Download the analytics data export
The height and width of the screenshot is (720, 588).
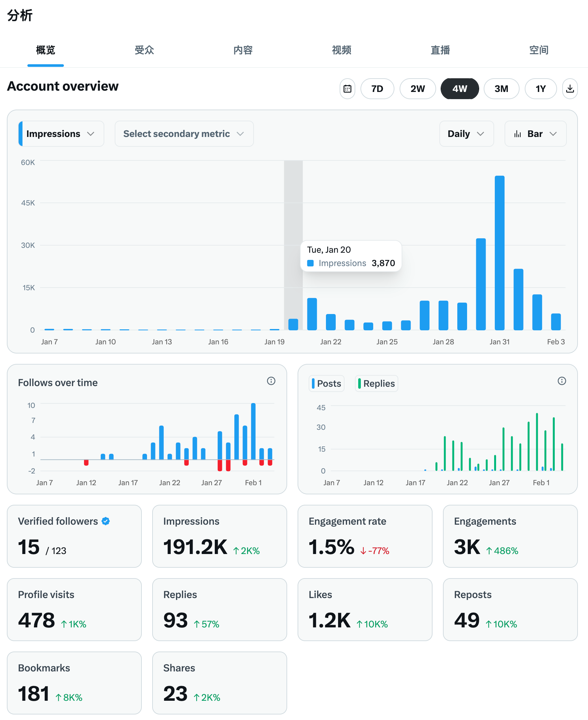coord(570,89)
